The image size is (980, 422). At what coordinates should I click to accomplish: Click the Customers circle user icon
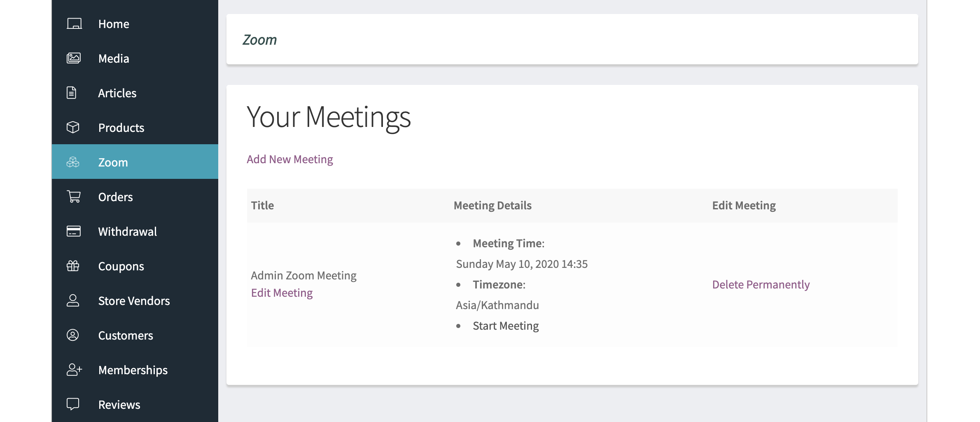click(73, 335)
